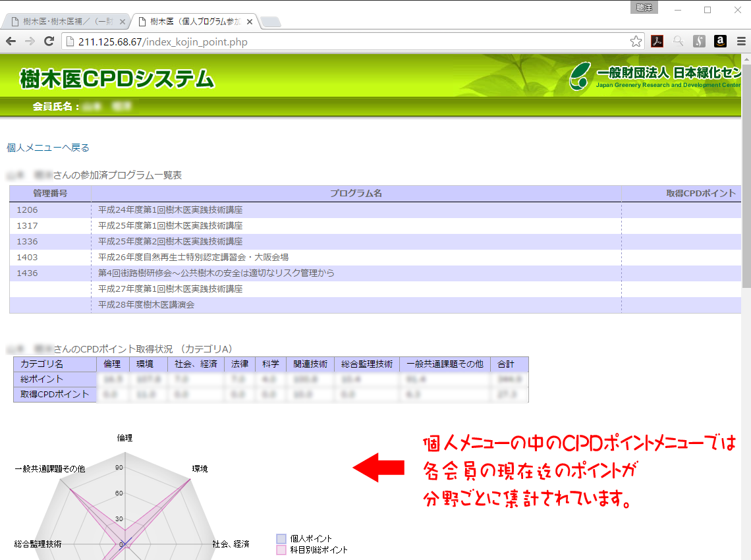Click the 管理番号 column header

tap(50, 194)
